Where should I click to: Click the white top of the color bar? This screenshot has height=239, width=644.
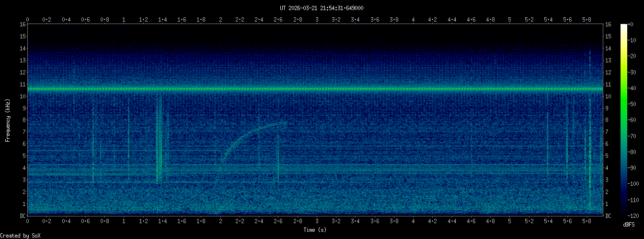(x=623, y=26)
